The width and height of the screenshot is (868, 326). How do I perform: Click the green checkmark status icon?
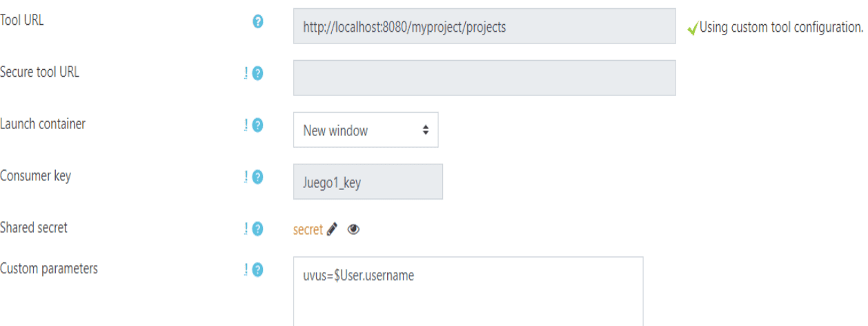692,28
